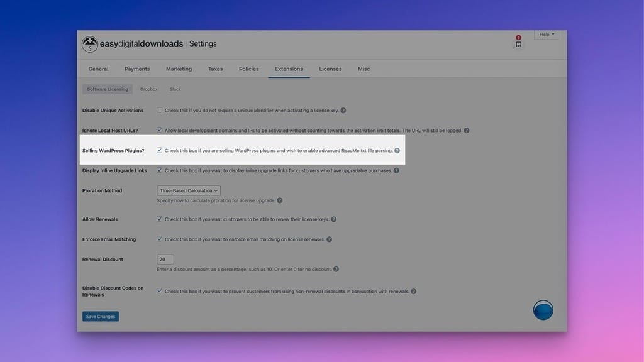644x362 pixels.
Task: Uncheck Enforce Email Matching option
Action: (159, 239)
